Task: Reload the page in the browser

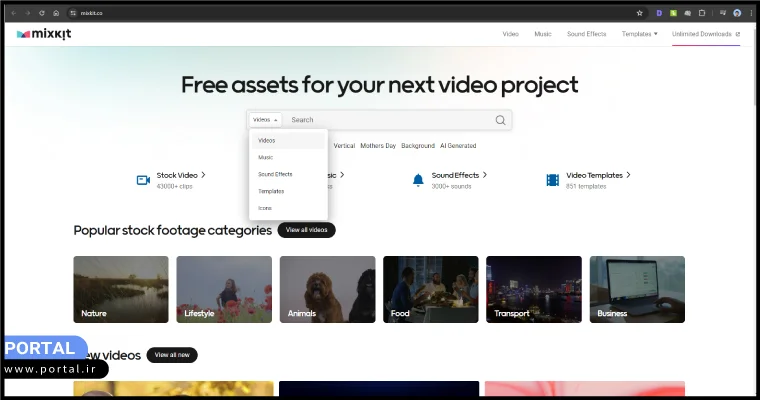Action: click(41, 13)
